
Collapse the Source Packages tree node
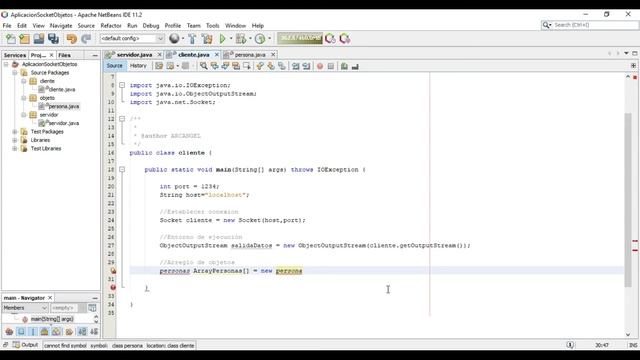[x=15, y=73]
